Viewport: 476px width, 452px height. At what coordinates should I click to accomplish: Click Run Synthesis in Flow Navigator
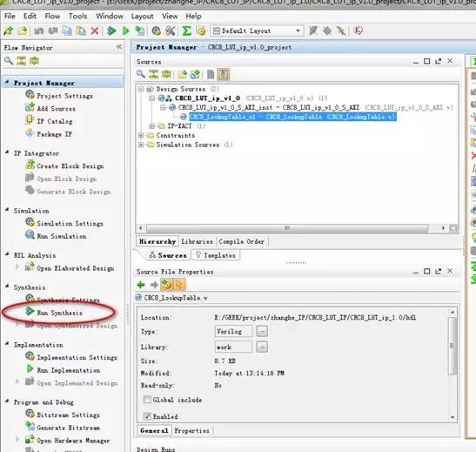tap(59, 313)
